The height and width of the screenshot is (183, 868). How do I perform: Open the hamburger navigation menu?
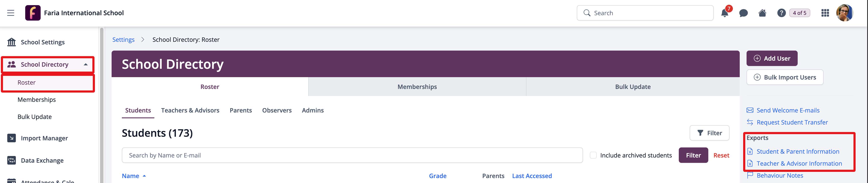[11, 13]
